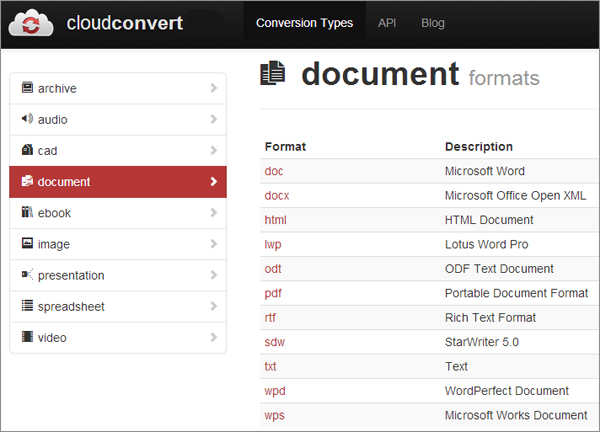Select the highlighted document sidebar item
The width and height of the screenshot is (600, 432).
tap(118, 182)
